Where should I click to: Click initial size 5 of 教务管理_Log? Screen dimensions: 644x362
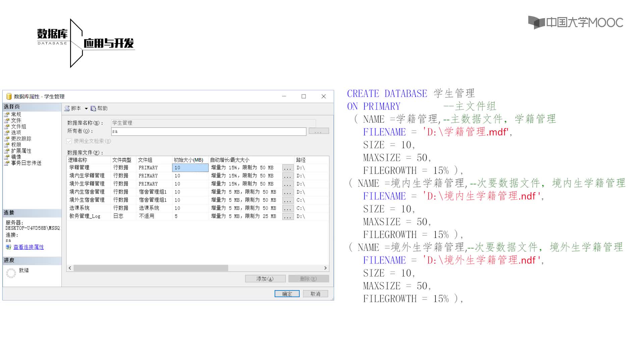click(176, 216)
